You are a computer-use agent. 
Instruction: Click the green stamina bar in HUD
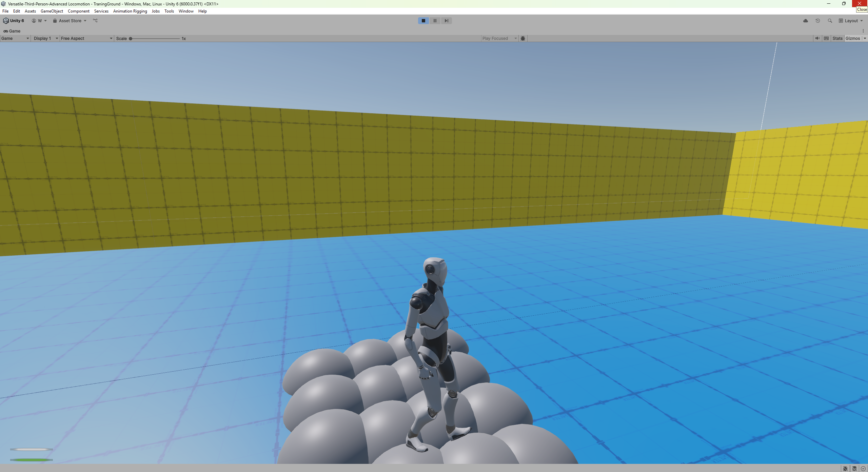[32, 460]
